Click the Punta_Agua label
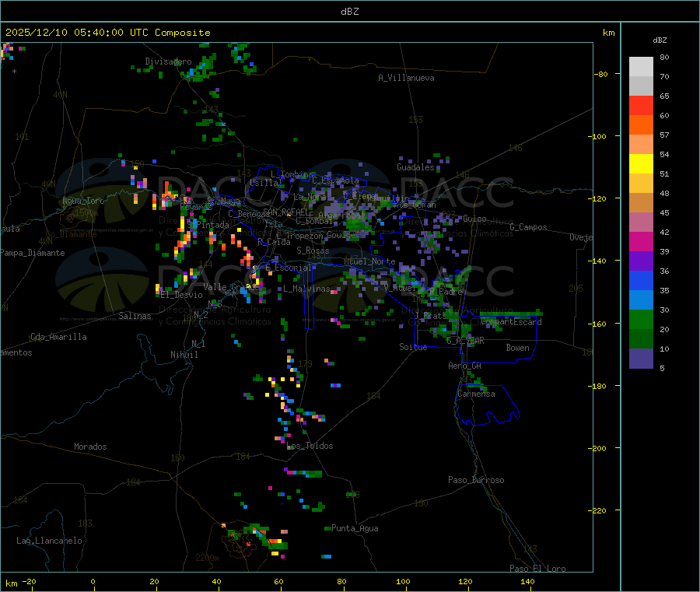The width and height of the screenshot is (700, 592). [x=355, y=528]
